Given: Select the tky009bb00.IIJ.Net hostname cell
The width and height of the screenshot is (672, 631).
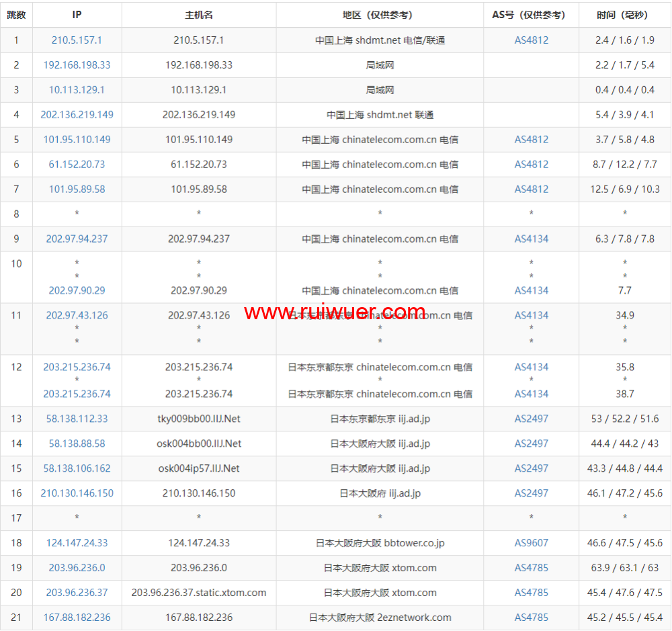Looking at the screenshot, I should click(x=199, y=419).
